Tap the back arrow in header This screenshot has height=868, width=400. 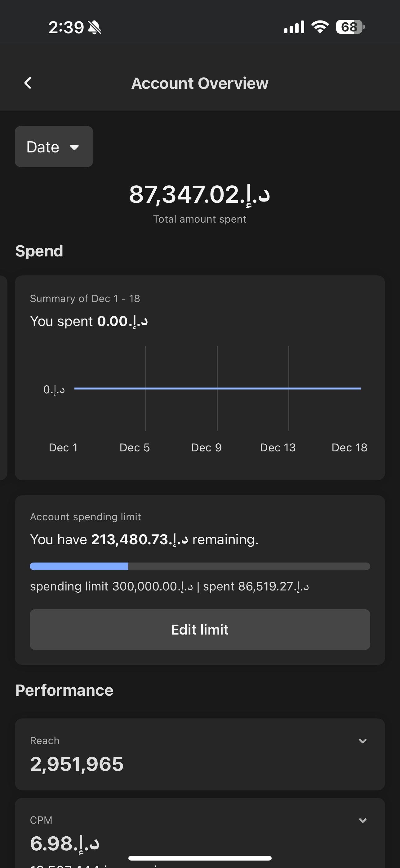pyautogui.click(x=28, y=83)
